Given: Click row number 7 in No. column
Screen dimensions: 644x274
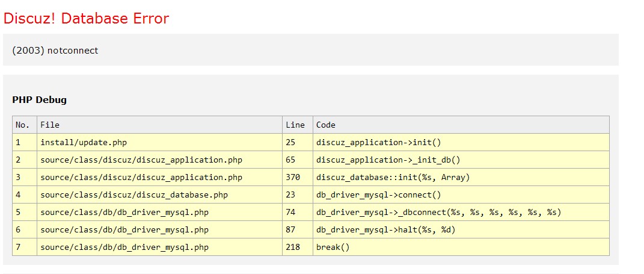Looking at the screenshot, I should tap(25, 248).
